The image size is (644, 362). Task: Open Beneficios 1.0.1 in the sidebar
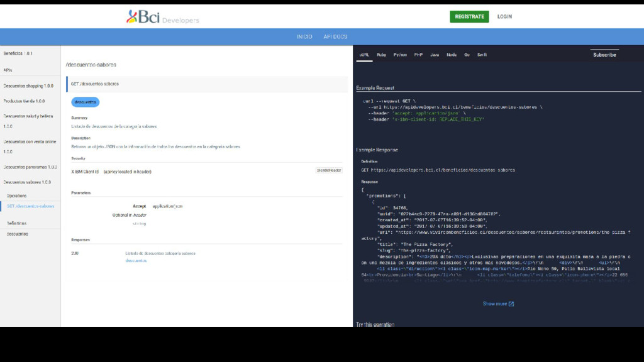tap(18, 53)
